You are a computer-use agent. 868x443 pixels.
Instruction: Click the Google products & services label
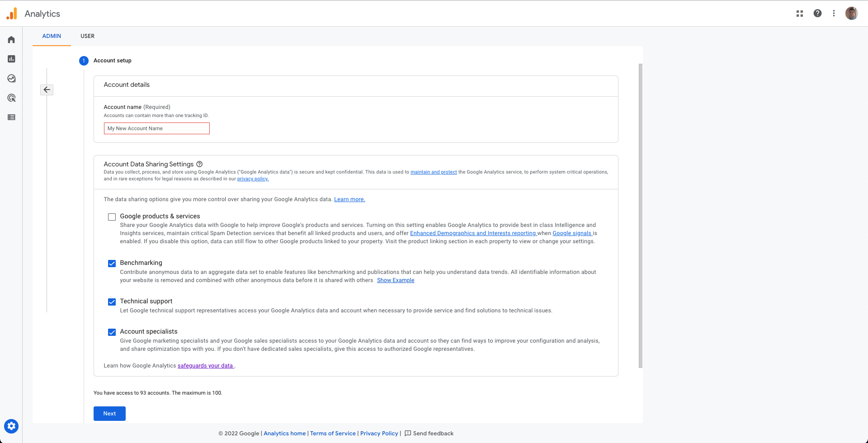click(x=160, y=217)
